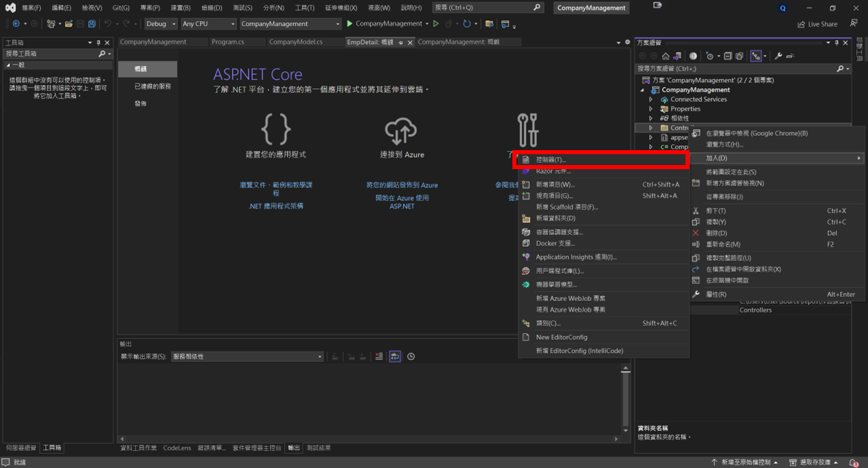868x468 pixels.
Task: Open the 檔案(F) menu
Action: tap(31, 7)
